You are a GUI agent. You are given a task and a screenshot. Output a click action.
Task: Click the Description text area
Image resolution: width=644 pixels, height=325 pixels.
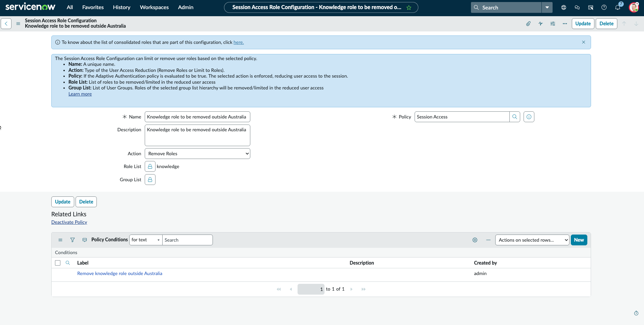click(x=197, y=135)
